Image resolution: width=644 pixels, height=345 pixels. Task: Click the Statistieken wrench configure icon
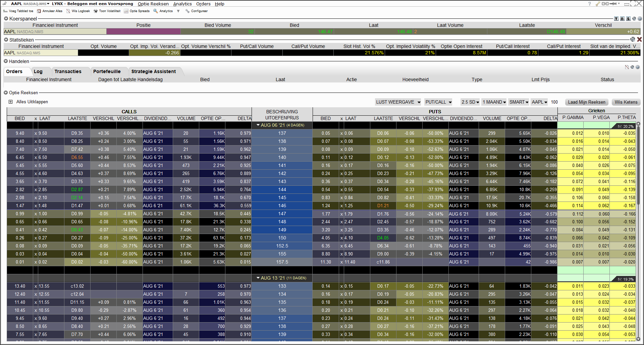click(x=633, y=40)
